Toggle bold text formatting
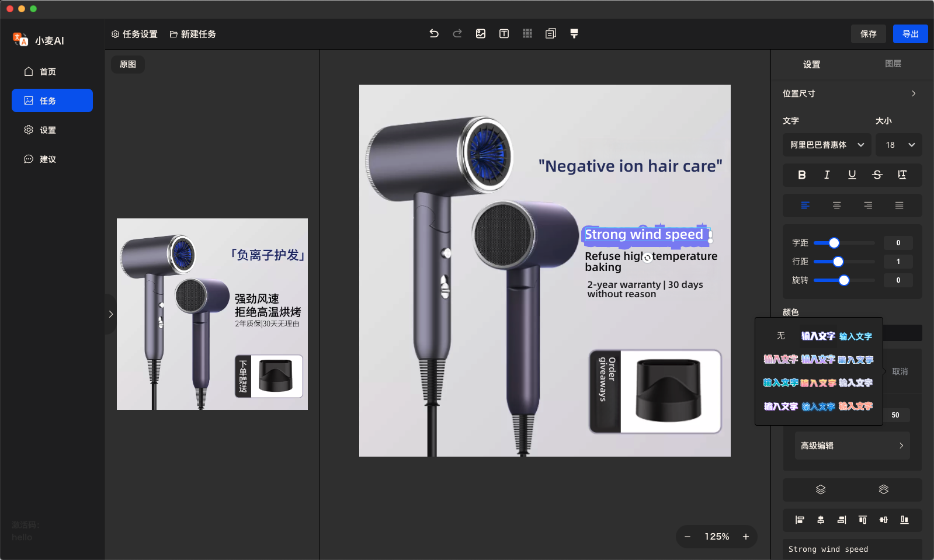This screenshot has width=934, height=560. (x=801, y=175)
